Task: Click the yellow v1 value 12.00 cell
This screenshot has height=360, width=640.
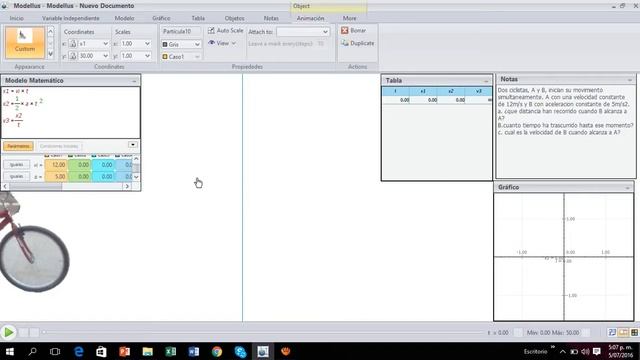Action: 56,164
